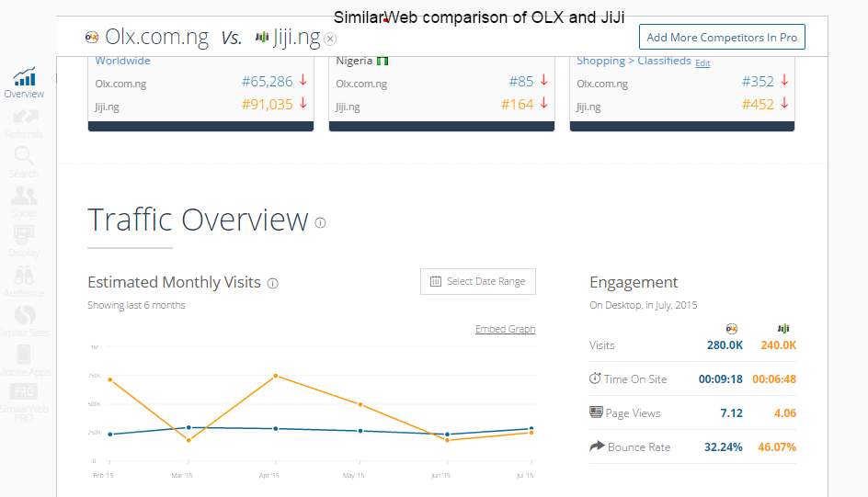Click the Olx favicon in the header
This screenshot has width=868, height=497.
(x=92, y=37)
